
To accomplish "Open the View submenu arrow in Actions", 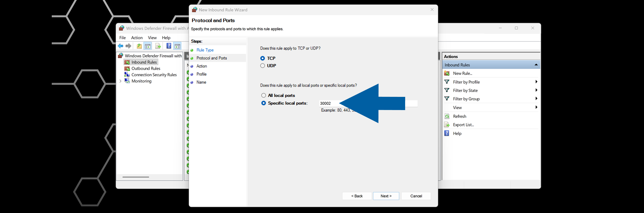I will [x=536, y=107].
